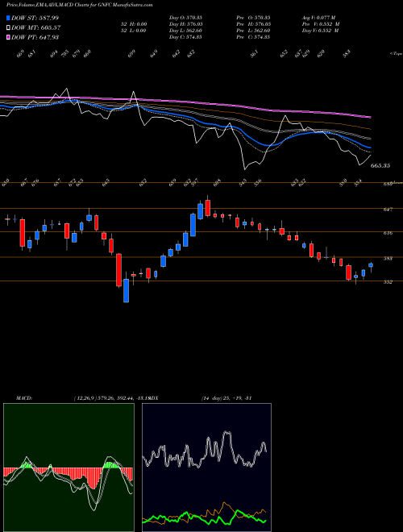Click the red candlestick at the chart peak

tap(208, 208)
